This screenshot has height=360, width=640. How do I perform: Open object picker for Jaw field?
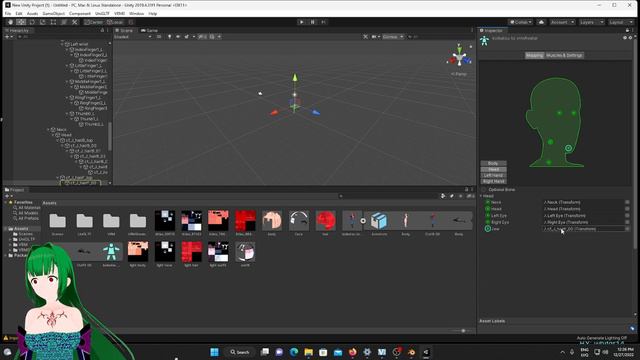coord(627,229)
